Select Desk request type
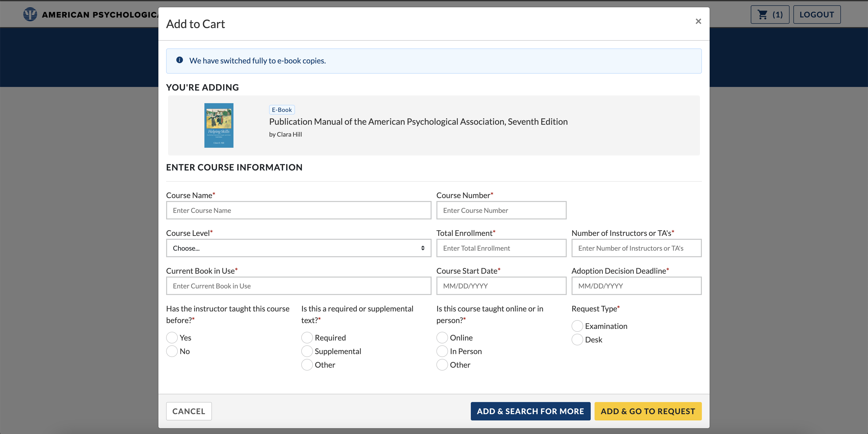This screenshot has height=434, width=868. (x=577, y=340)
